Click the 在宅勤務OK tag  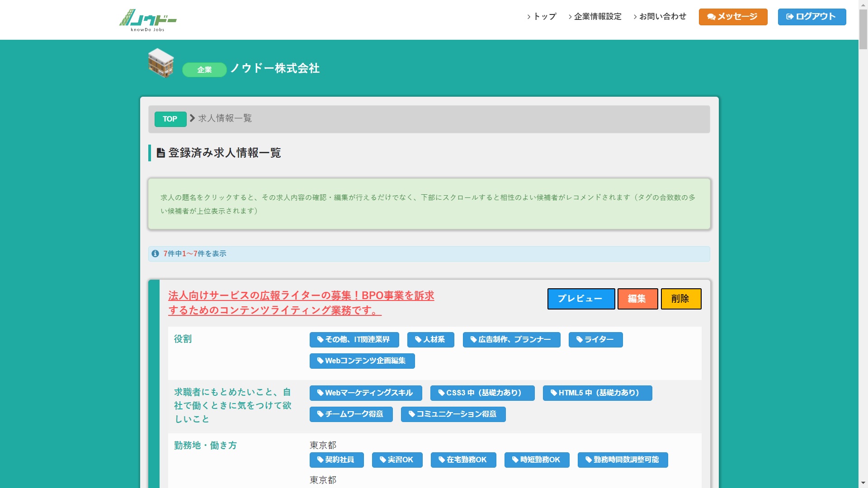tap(463, 460)
